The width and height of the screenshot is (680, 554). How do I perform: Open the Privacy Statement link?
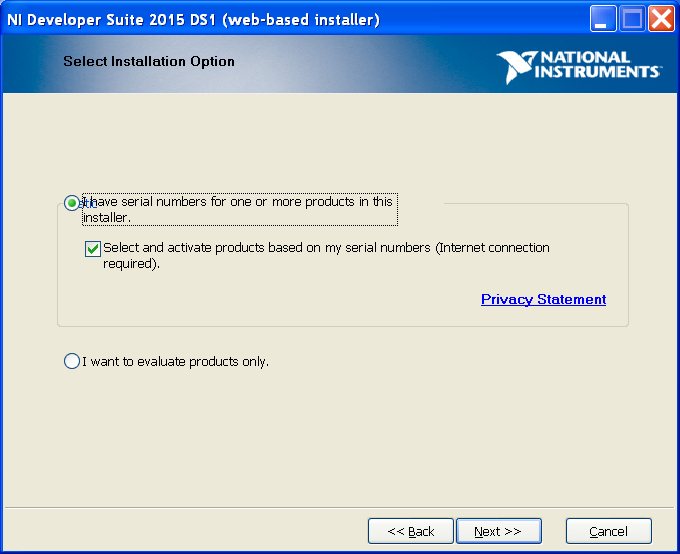coord(543,299)
